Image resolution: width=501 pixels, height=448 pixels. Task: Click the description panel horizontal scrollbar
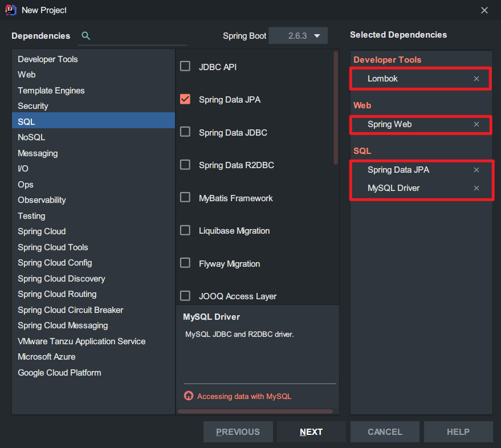click(x=255, y=412)
